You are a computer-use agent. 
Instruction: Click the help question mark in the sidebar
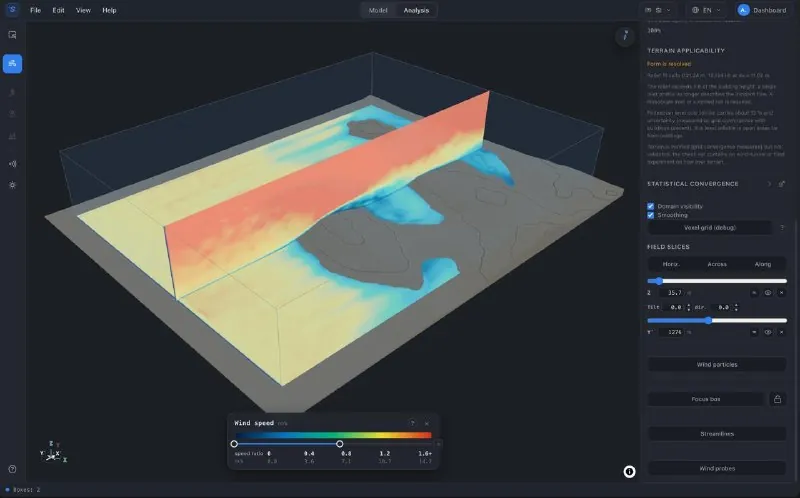[12, 469]
